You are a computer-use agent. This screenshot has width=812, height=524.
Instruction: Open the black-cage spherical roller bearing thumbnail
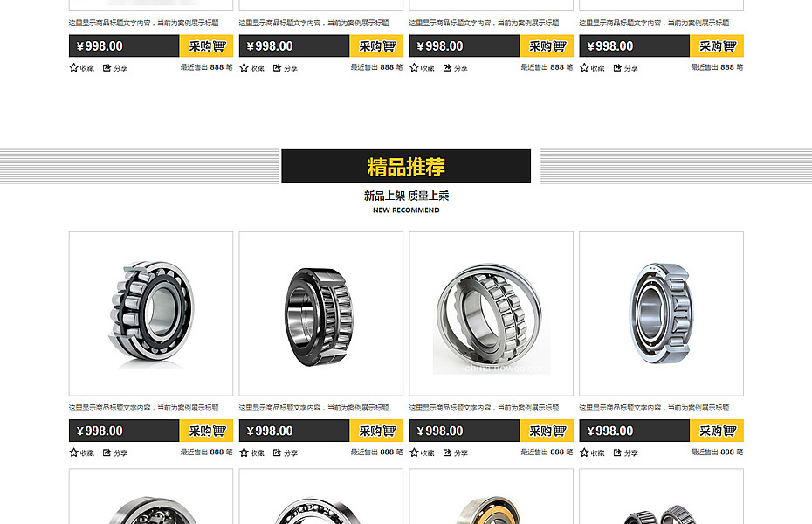[151, 314]
